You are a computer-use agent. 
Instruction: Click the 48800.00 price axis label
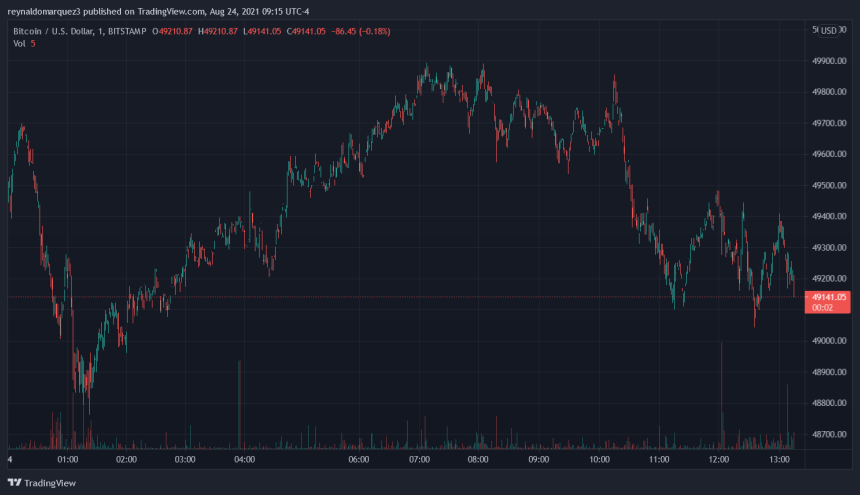coord(829,403)
